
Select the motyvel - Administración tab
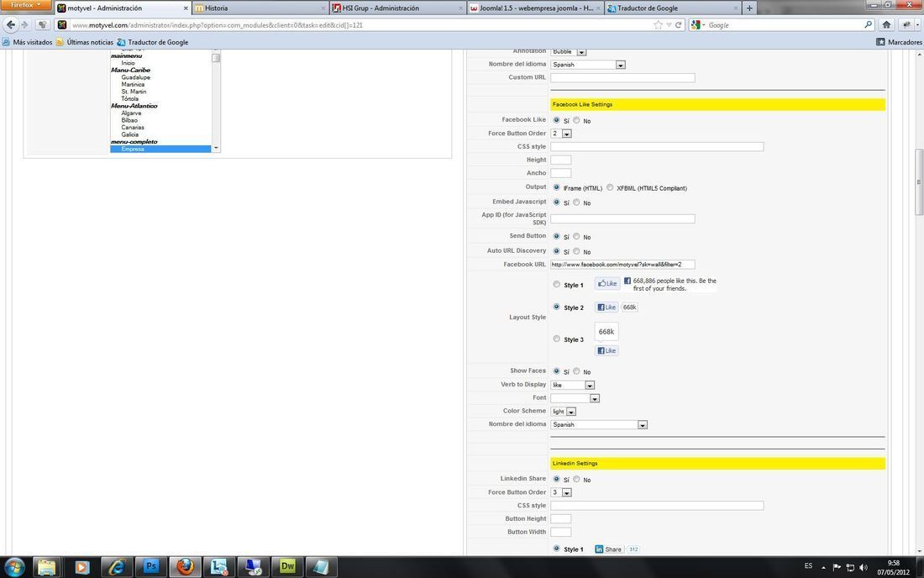[122, 8]
